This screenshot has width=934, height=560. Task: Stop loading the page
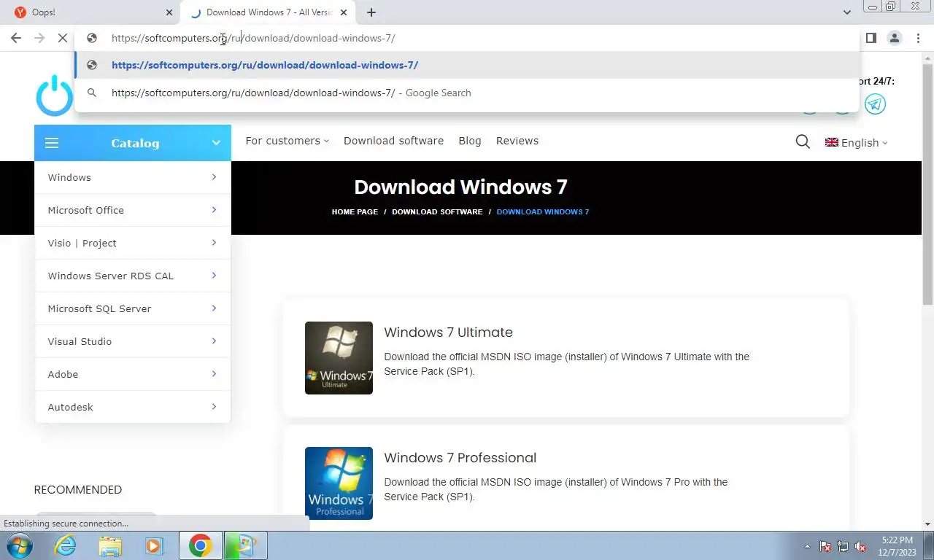point(63,38)
